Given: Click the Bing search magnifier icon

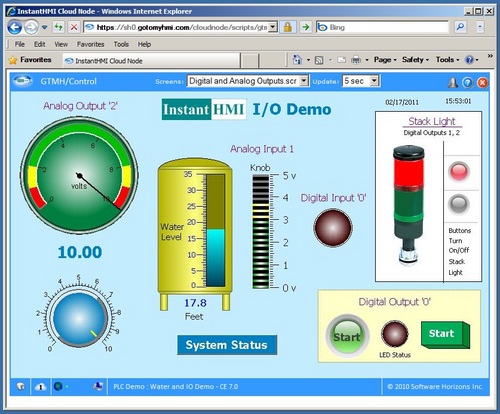Looking at the screenshot, I should (460, 27).
